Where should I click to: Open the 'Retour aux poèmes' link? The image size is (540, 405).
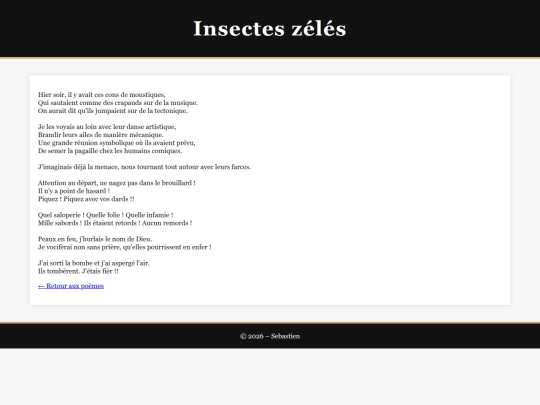tap(71, 286)
